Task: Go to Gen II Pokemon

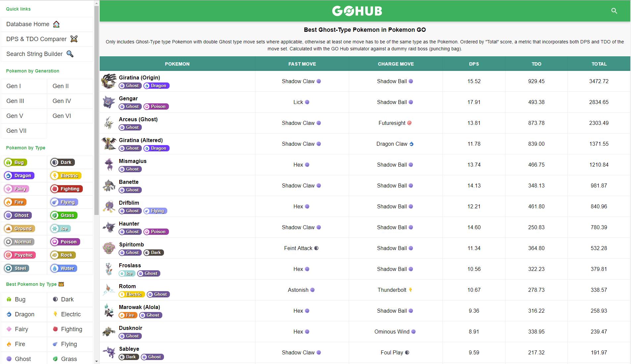Action: pyautogui.click(x=70, y=86)
